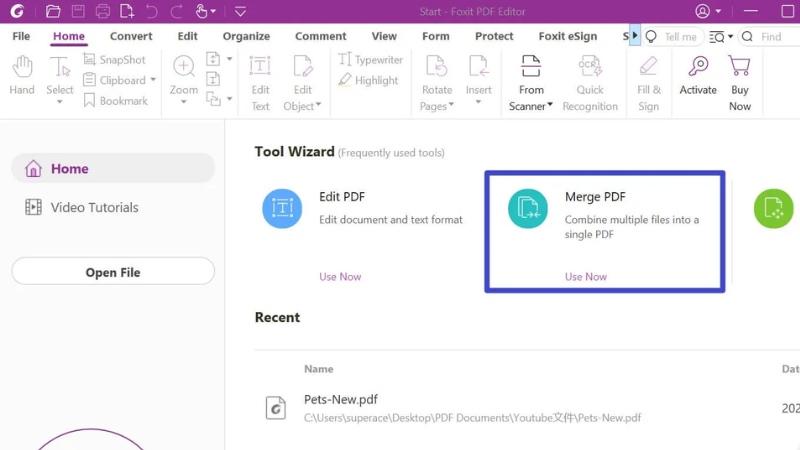Select the Typewriter tool
Image resolution: width=800 pixels, height=450 pixels.
click(x=370, y=60)
